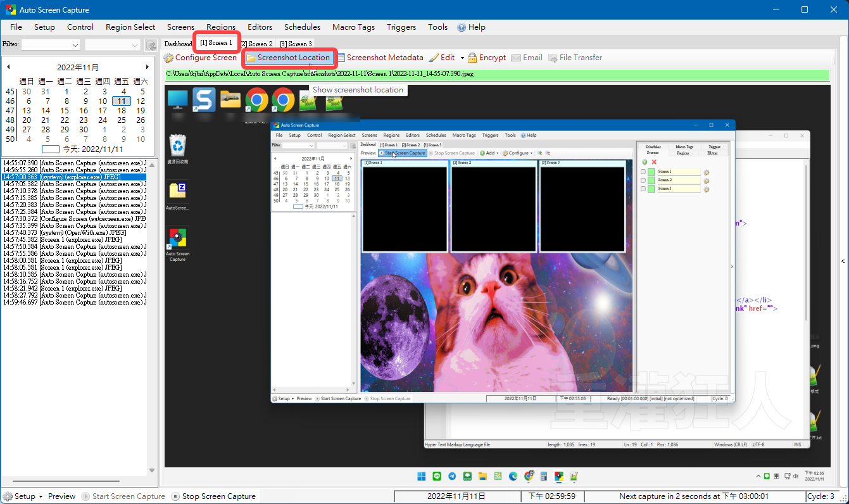The width and height of the screenshot is (849, 504).
Task: Go to next month in calendar
Action: (148, 67)
